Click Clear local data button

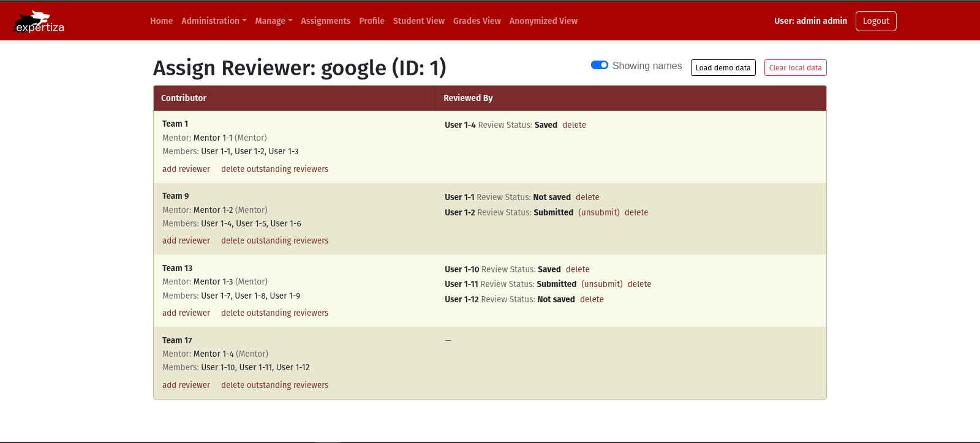795,68
